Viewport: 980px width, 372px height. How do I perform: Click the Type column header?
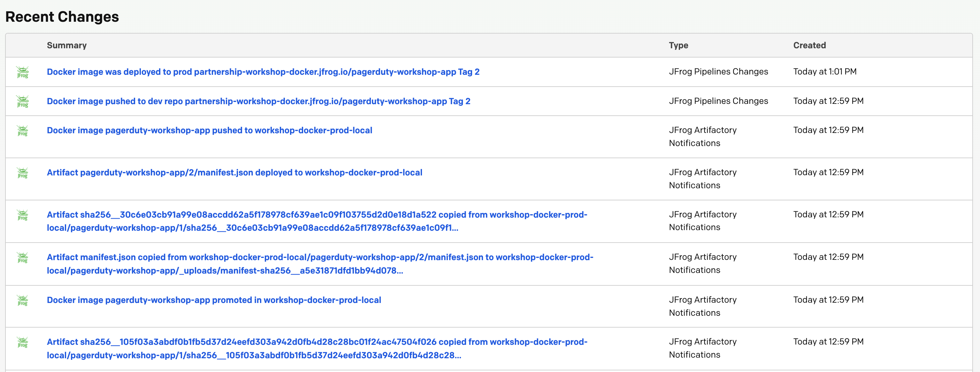pos(678,45)
